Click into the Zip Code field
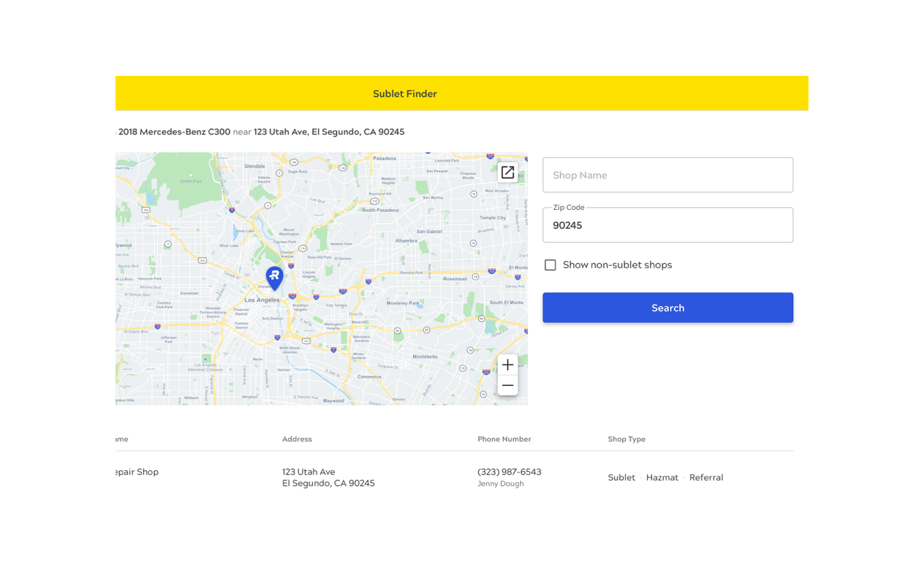 667,226
